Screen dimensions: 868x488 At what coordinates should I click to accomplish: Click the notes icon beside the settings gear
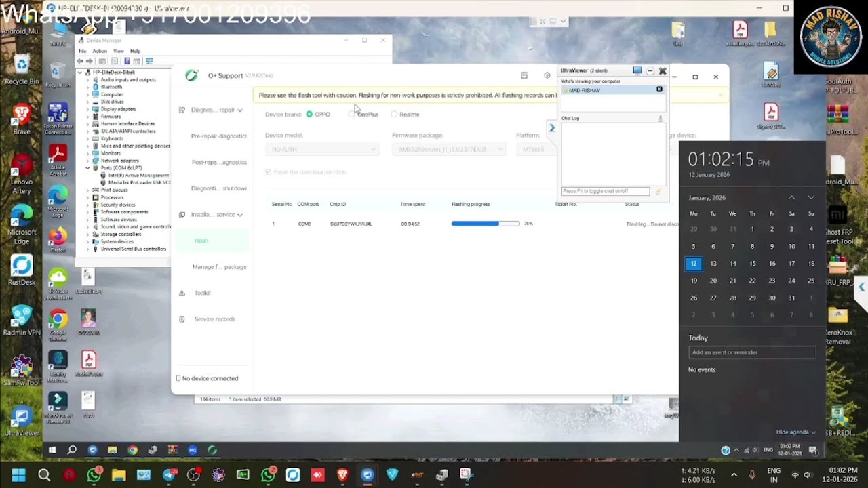tap(524, 75)
